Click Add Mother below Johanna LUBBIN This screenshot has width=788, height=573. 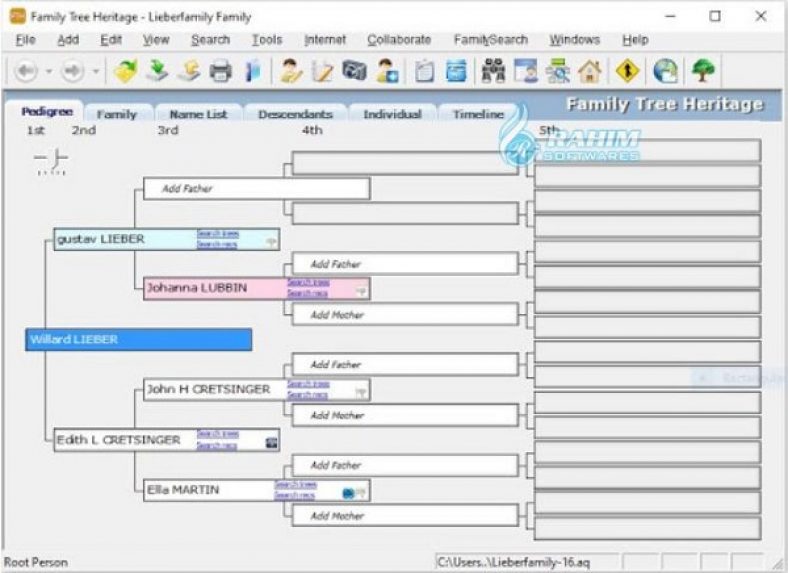point(405,315)
